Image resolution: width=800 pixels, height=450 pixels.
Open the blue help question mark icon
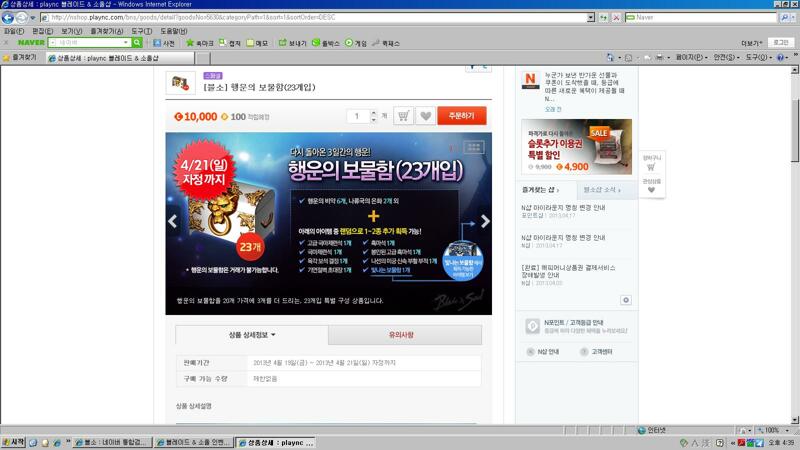tap(781, 58)
